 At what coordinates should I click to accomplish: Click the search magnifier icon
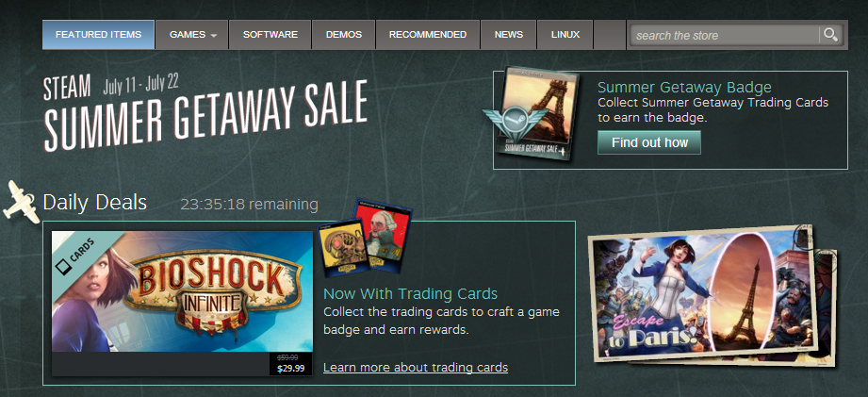pos(829,35)
